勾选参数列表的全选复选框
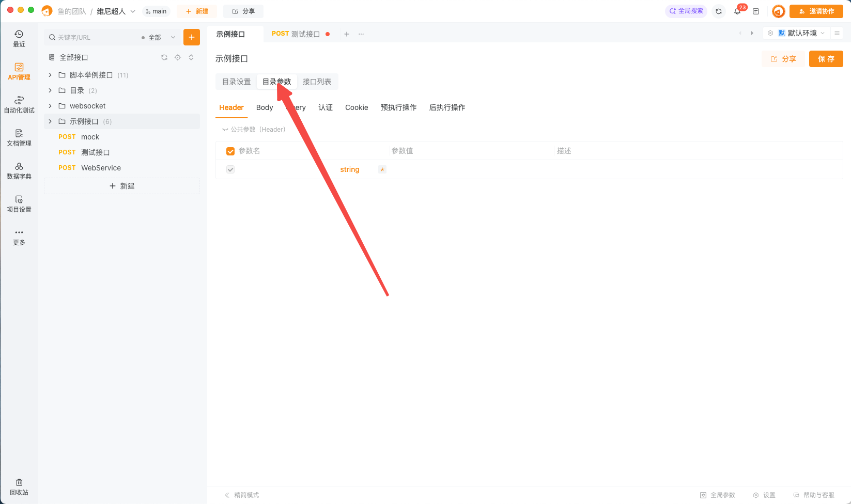This screenshot has width=851, height=504. tap(230, 151)
